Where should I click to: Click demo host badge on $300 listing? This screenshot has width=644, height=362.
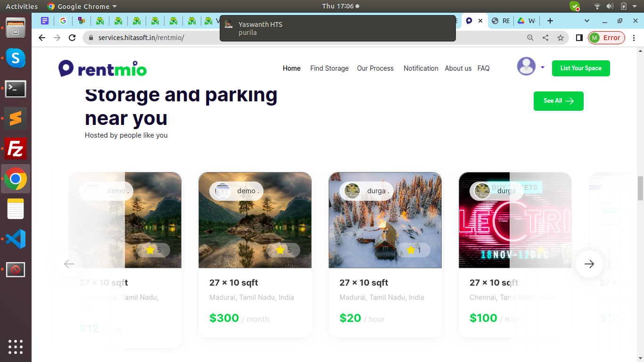click(x=236, y=191)
